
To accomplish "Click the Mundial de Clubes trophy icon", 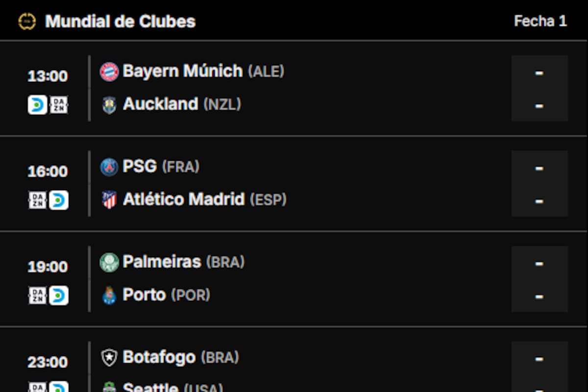I will [28, 21].
